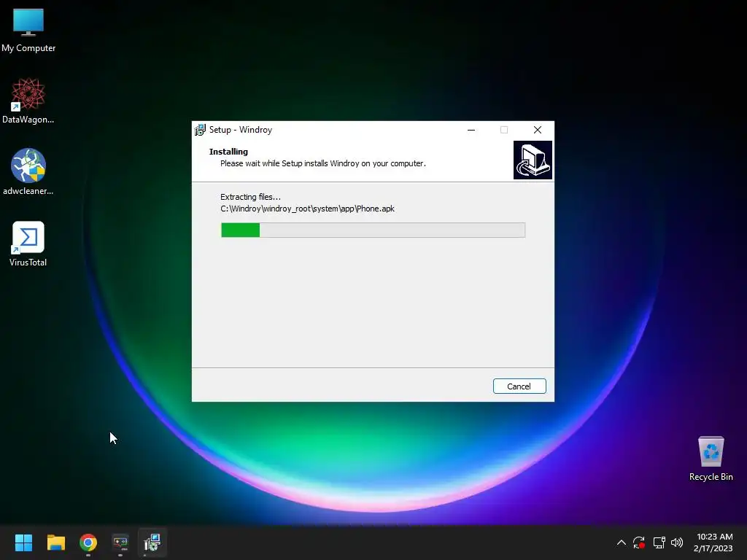Select the DataWagon desktop shortcut
Screen dimensions: 747x560
tap(28, 101)
